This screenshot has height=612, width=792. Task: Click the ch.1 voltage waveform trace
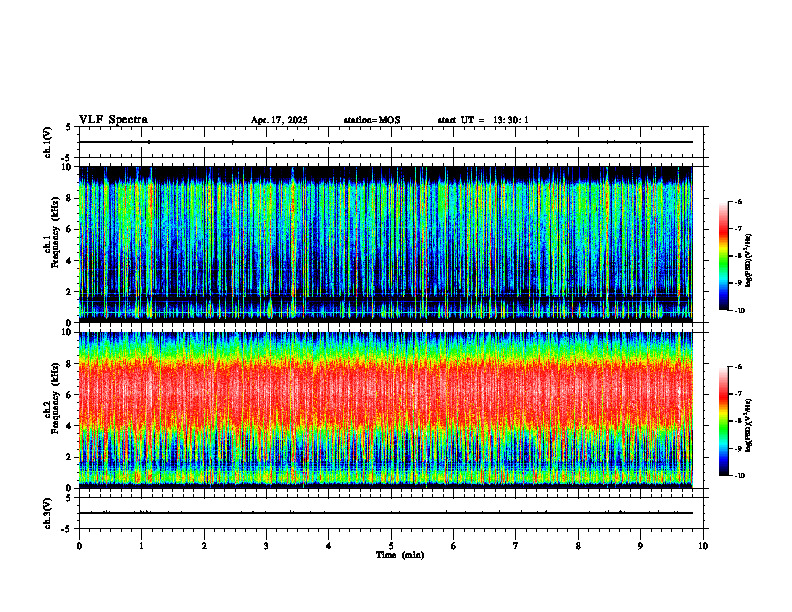tap(385, 142)
